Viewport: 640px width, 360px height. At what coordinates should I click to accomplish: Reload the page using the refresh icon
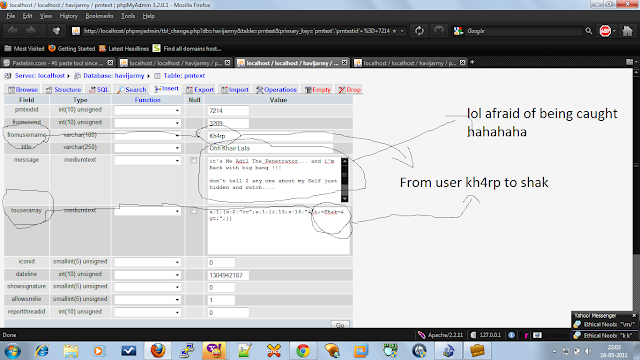pyautogui.click(x=419, y=31)
